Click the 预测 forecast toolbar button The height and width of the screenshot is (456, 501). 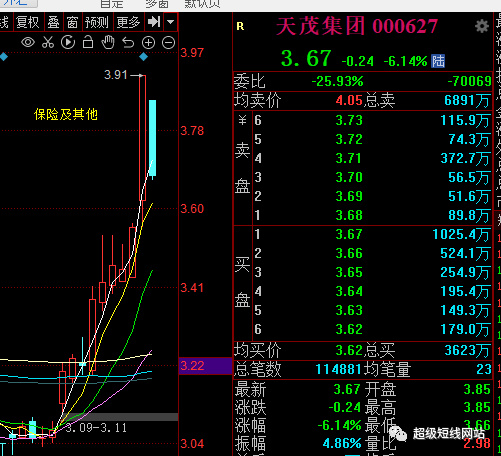pyautogui.click(x=96, y=22)
